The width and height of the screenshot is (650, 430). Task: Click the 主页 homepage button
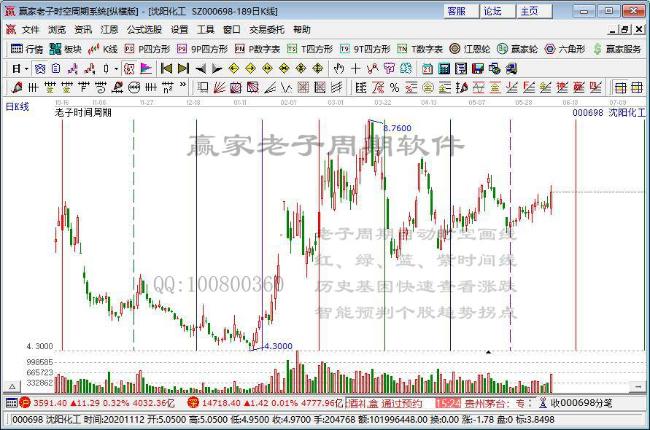click(534, 11)
